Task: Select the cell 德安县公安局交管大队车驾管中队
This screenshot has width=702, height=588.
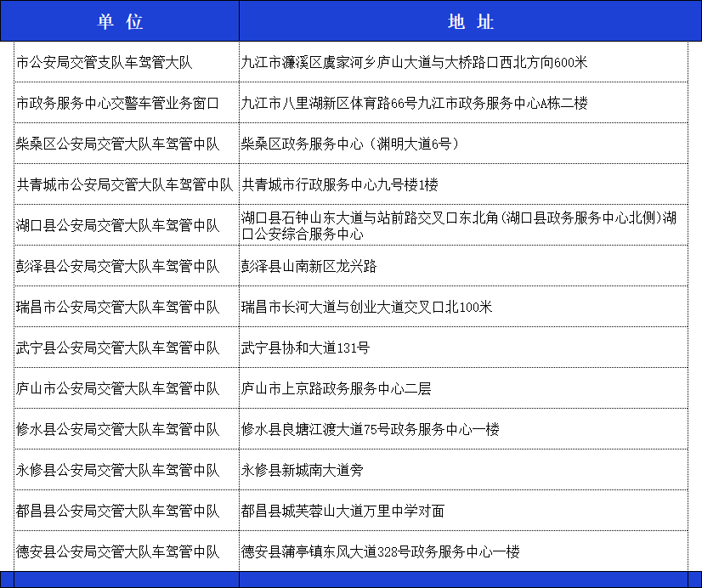Action: [x=127, y=551]
